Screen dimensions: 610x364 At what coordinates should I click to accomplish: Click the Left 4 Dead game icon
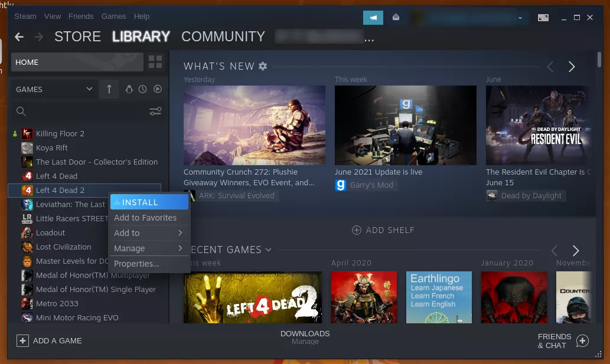[x=27, y=176]
